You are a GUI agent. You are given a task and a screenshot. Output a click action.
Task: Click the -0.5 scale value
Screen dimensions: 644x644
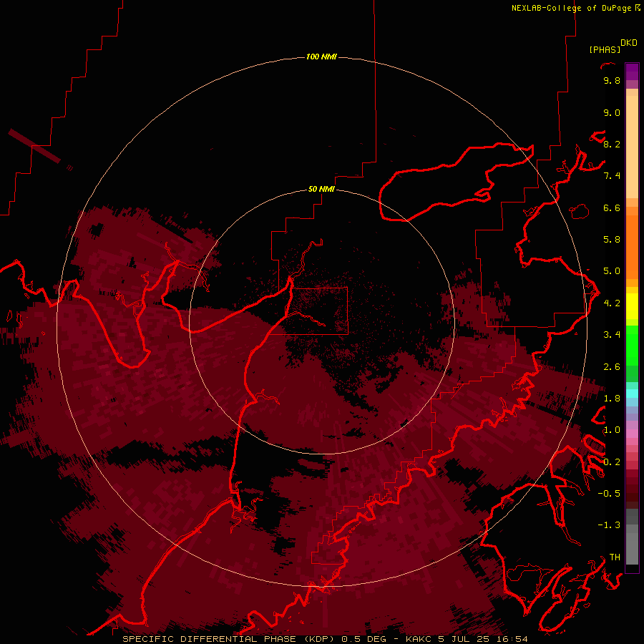click(609, 494)
